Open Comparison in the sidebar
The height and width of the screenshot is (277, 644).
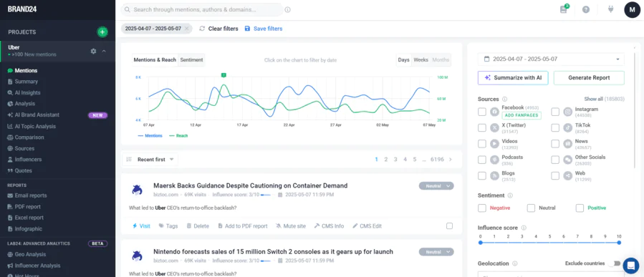[x=29, y=137]
